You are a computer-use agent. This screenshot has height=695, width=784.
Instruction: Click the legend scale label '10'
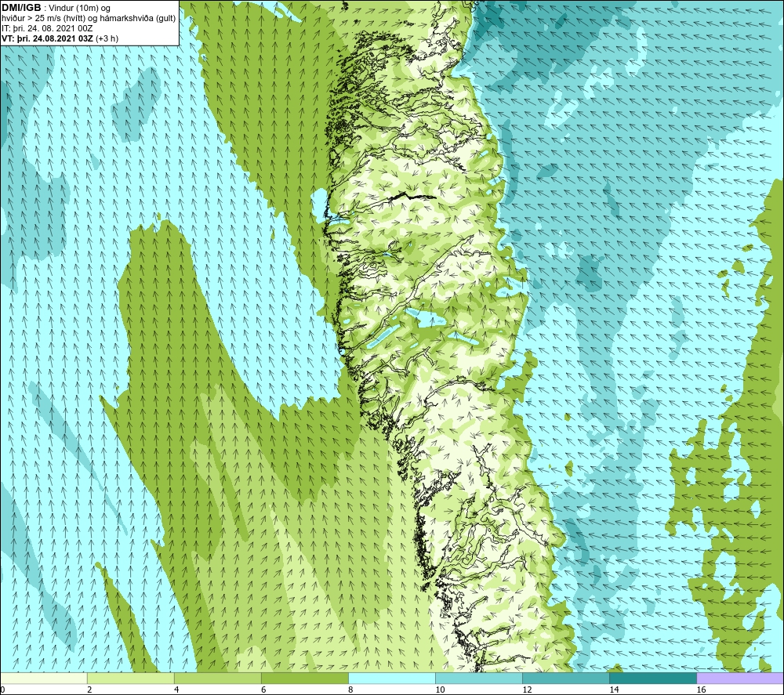coord(440,690)
